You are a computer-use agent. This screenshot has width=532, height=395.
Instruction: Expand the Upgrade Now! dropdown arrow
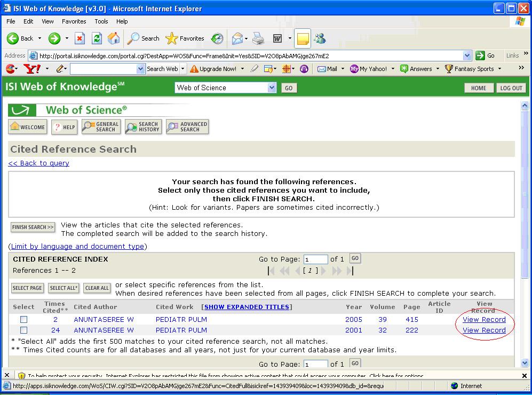pos(242,69)
